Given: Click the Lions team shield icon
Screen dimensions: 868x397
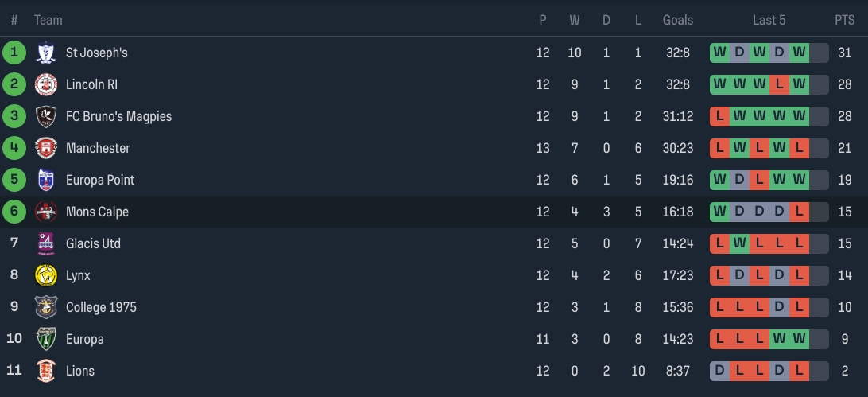Looking at the screenshot, I should (x=46, y=371).
